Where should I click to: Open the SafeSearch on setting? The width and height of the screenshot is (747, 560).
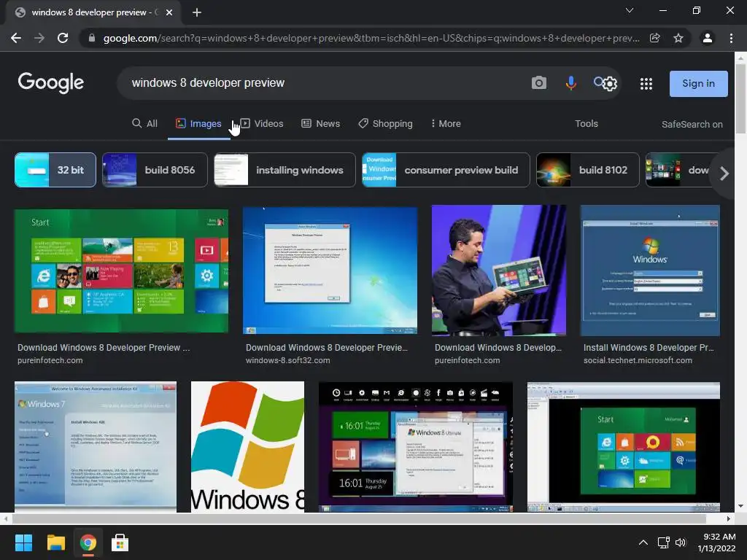[692, 124]
